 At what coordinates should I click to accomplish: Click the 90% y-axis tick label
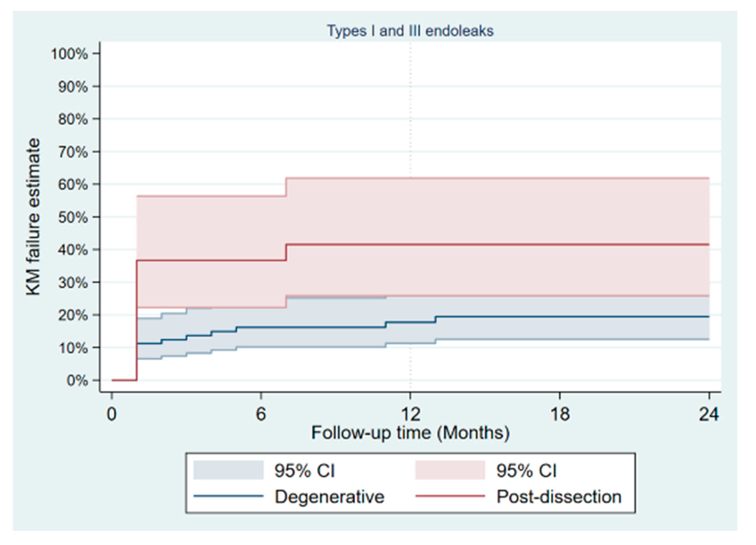click(73, 87)
